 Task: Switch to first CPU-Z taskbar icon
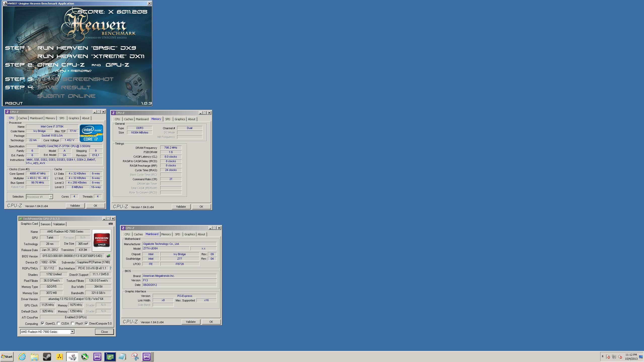(97, 356)
